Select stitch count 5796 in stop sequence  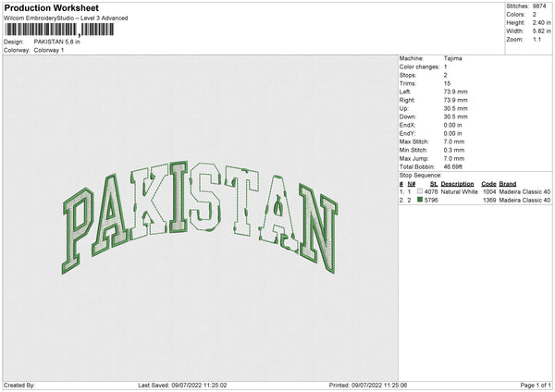point(431,201)
